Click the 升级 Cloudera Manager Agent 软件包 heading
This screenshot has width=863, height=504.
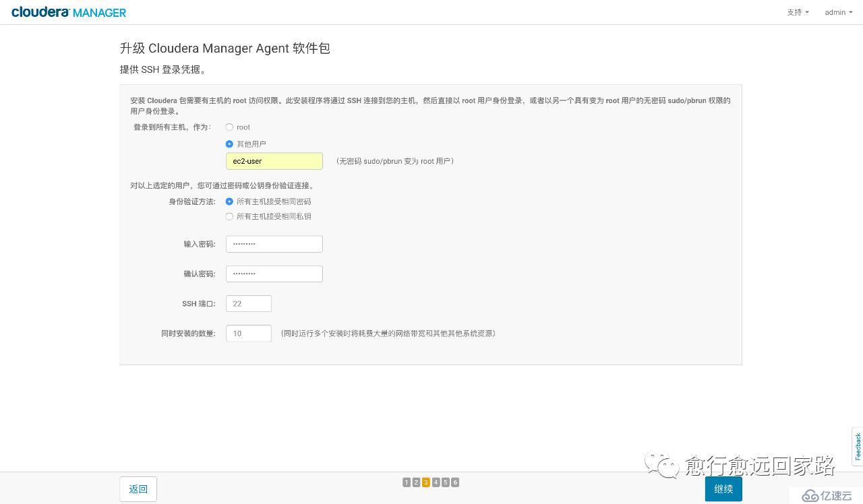(x=225, y=49)
